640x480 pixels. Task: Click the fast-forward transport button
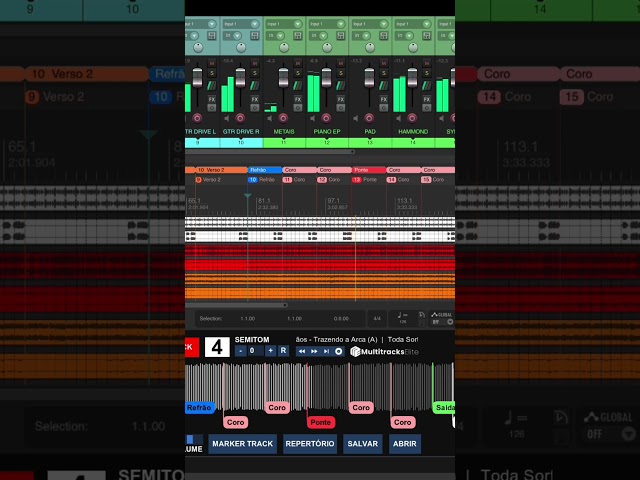point(314,351)
